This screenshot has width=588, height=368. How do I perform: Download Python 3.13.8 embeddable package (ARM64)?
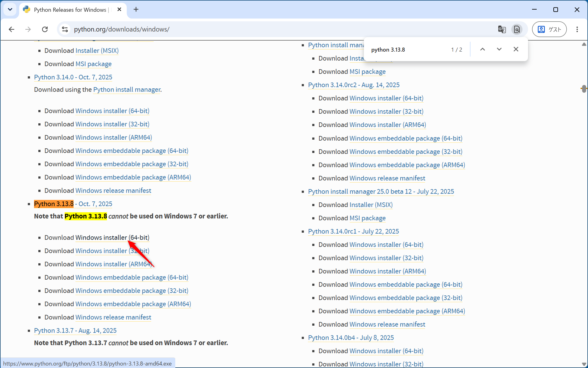pos(133,304)
